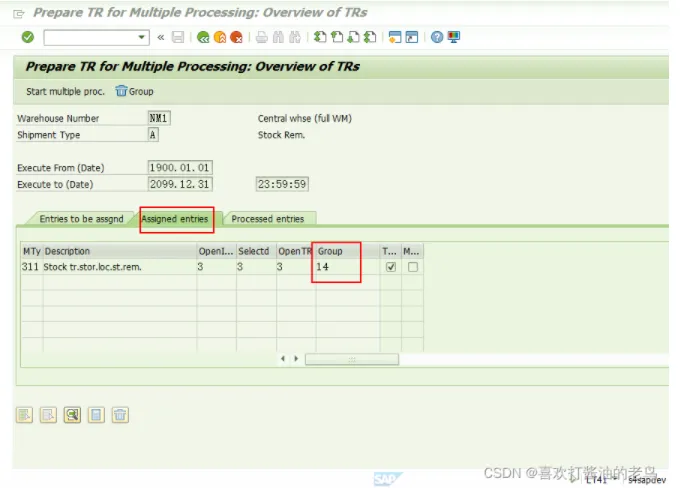Click time field 23:59:59

tap(282, 184)
